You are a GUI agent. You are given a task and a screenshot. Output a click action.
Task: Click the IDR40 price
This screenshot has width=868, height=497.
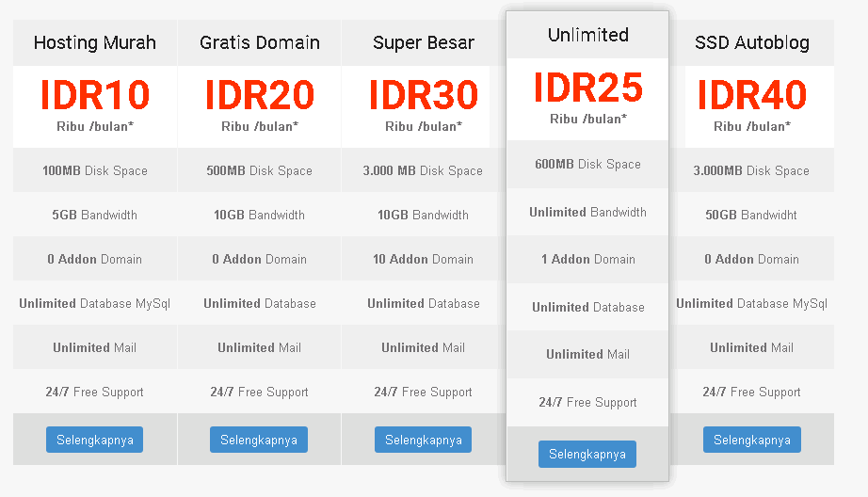pos(752,95)
